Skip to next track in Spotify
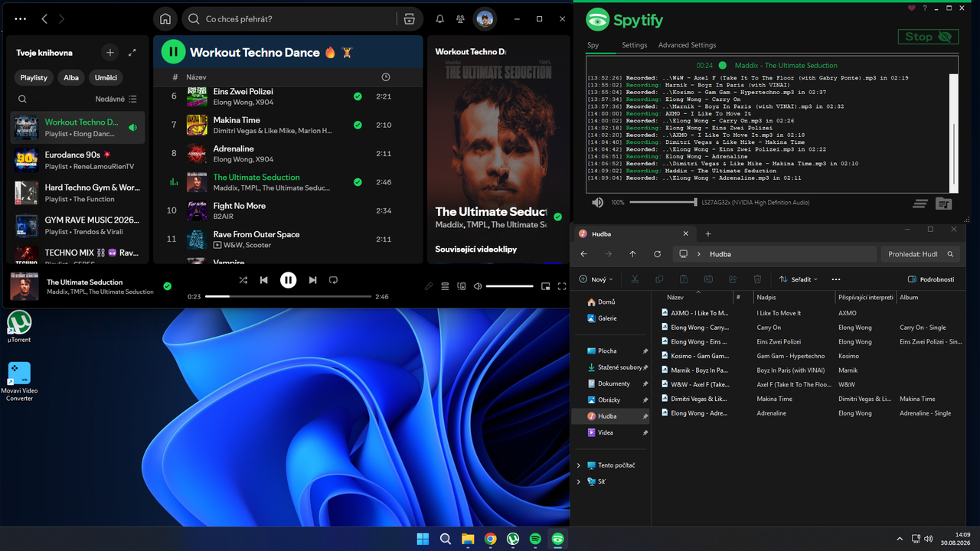980x551 pixels. pyautogui.click(x=312, y=280)
